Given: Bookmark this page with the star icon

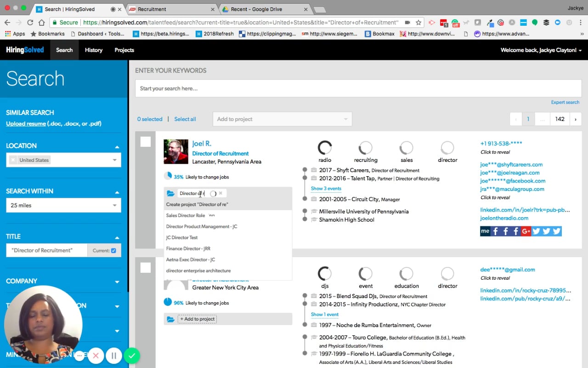Looking at the screenshot, I should 418,23.
